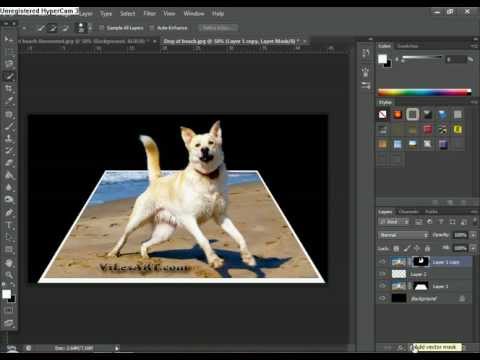480x360 pixels.
Task: Toggle visibility of Layer 1
Action: point(382,286)
